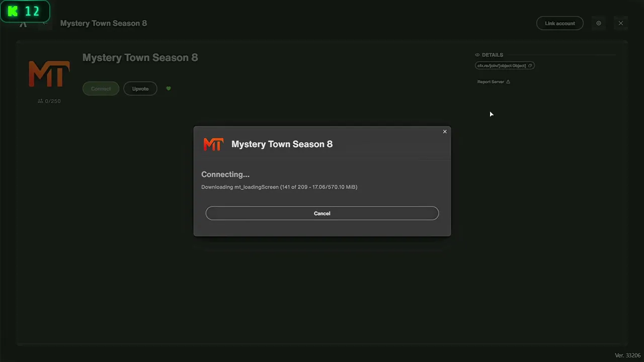
Task: Report Server link
Action: [494, 81]
